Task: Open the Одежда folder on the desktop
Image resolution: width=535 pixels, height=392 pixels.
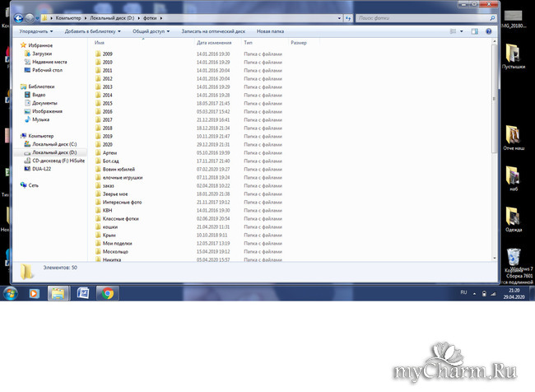Action: (x=514, y=217)
